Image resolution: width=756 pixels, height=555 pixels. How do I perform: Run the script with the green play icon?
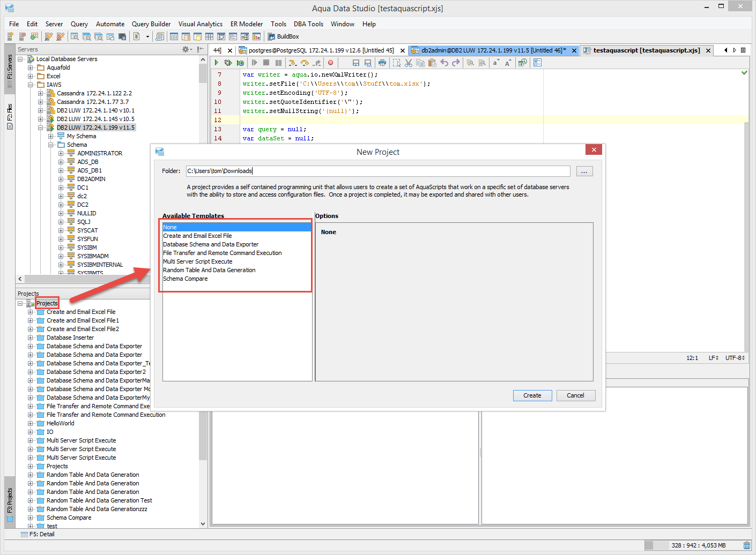coord(217,63)
